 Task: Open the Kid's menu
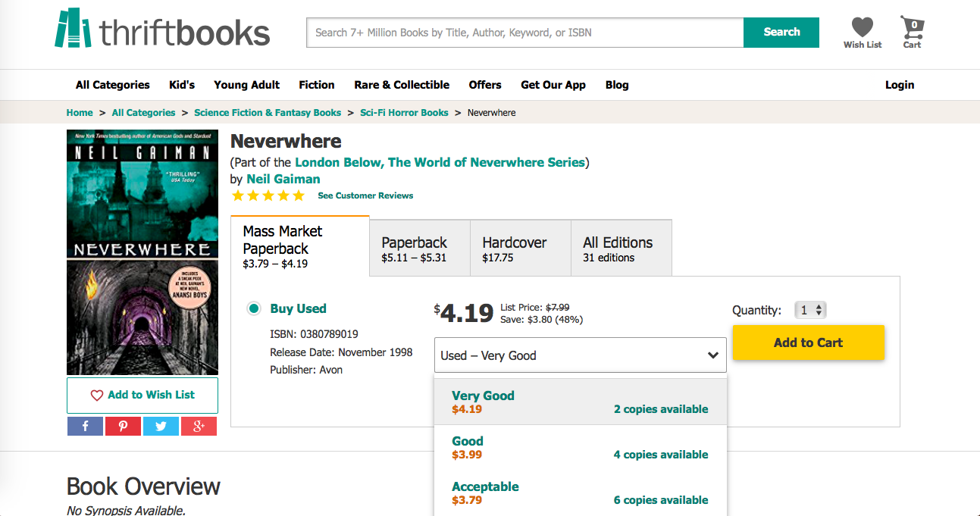point(182,85)
